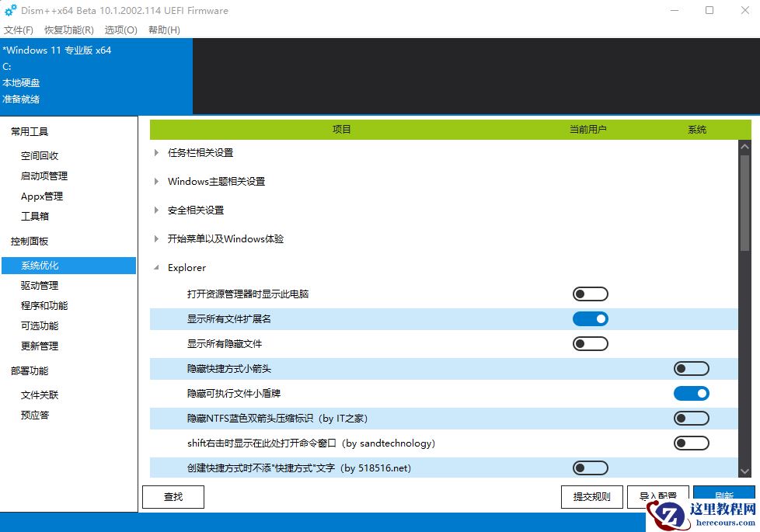The image size is (760, 532).
Task: Disable the 隐藏可执行文件小盾牌 switch
Action: [691, 393]
